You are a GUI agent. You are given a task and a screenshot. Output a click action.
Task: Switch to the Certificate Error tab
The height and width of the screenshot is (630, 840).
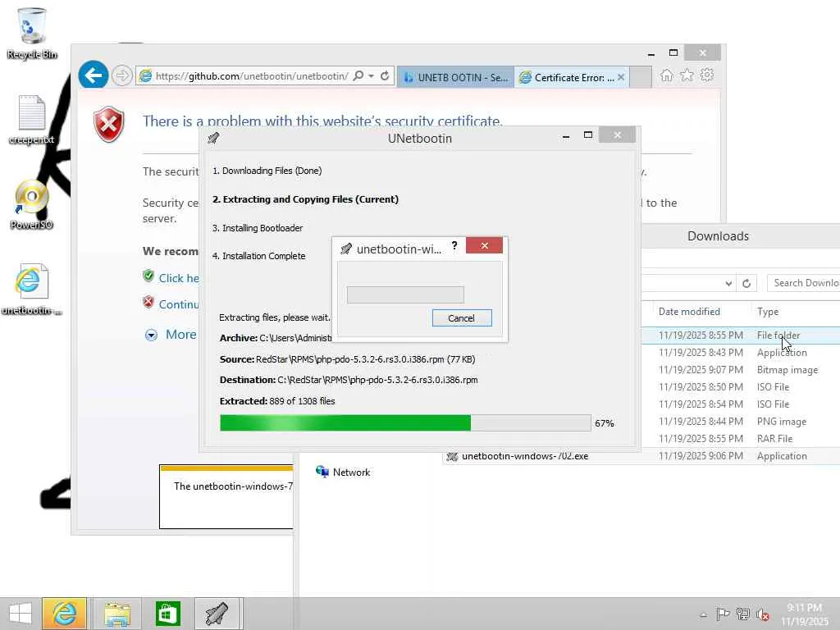click(x=567, y=77)
